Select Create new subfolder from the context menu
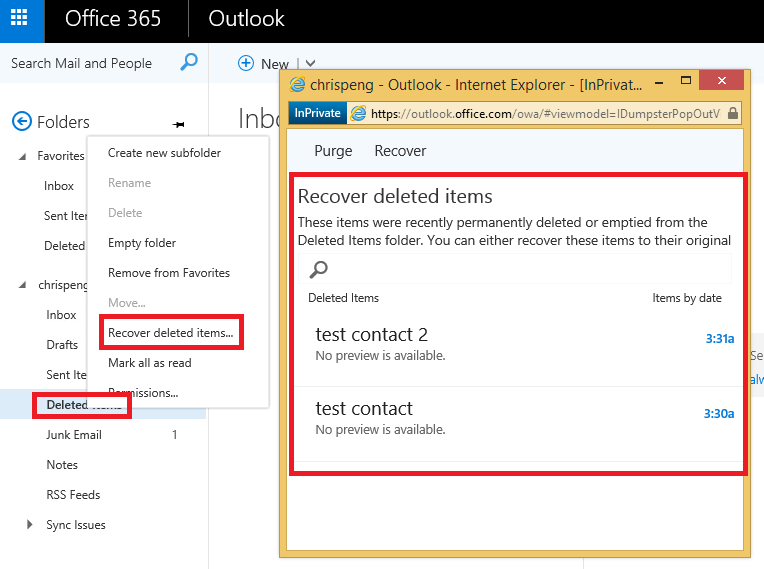The width and height of the screenshot is (764, 569). [164, 153]
